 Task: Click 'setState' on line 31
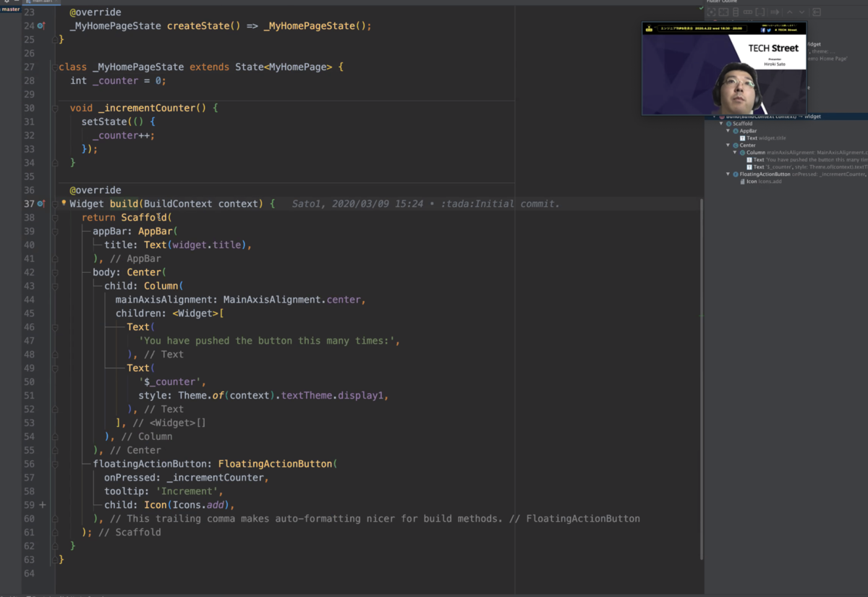click(x=104, y=122)
